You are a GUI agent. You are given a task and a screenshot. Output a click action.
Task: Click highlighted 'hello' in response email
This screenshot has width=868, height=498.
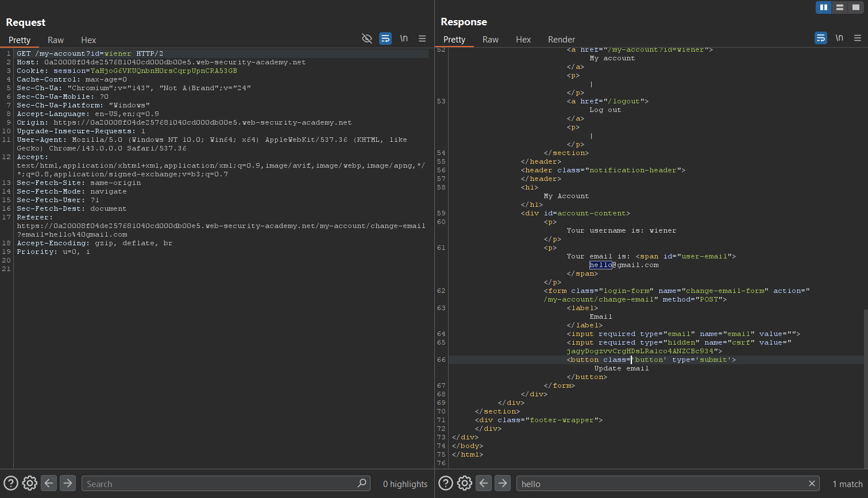click(x=600, y=265)
